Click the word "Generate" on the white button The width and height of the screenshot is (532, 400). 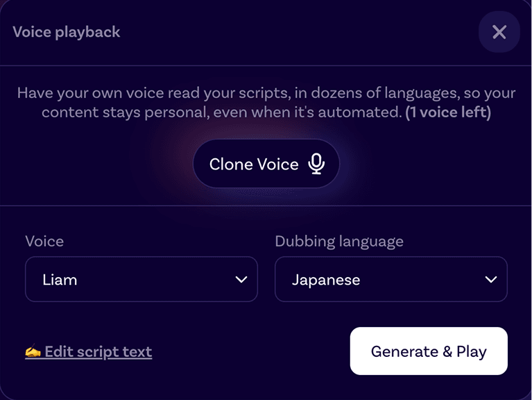404,351
